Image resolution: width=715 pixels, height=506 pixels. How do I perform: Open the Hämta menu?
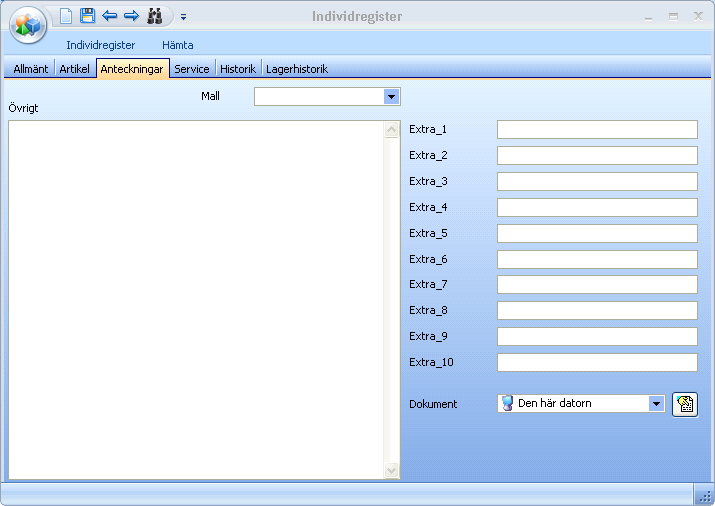click(178, 45)
